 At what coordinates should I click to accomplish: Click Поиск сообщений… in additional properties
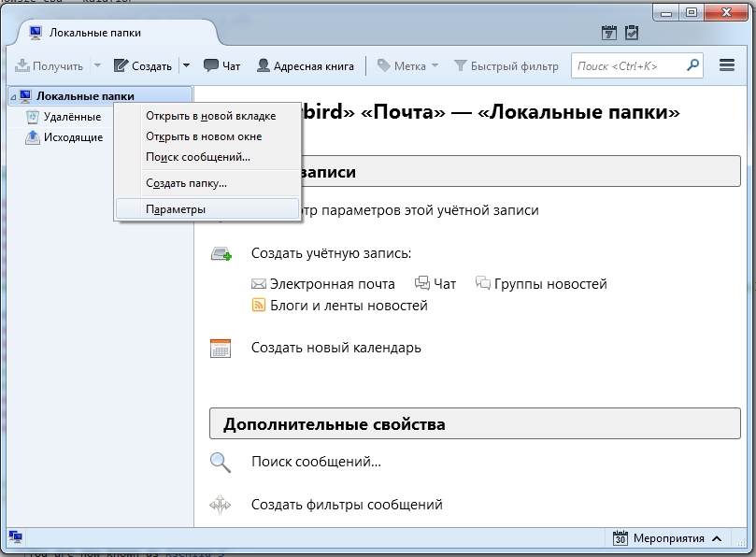coord(316,462)
